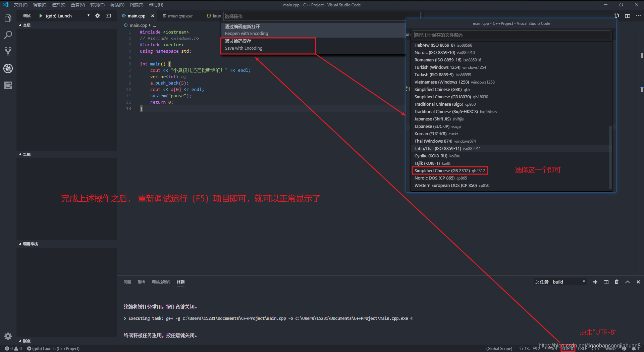Open editor more actions ellipsis
Viewport: 644px width, 352px height.
[638, 16]
